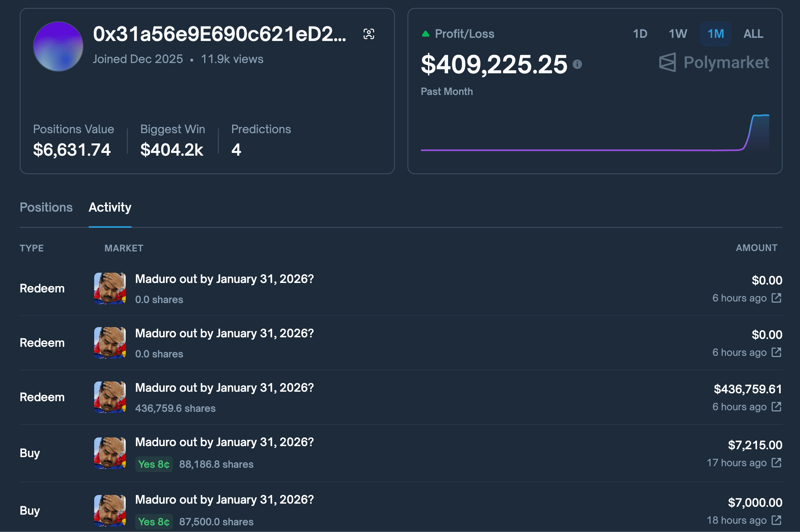Select the Activity tab
The height and width of the screenshot is (532, 800).
(110, 208)
